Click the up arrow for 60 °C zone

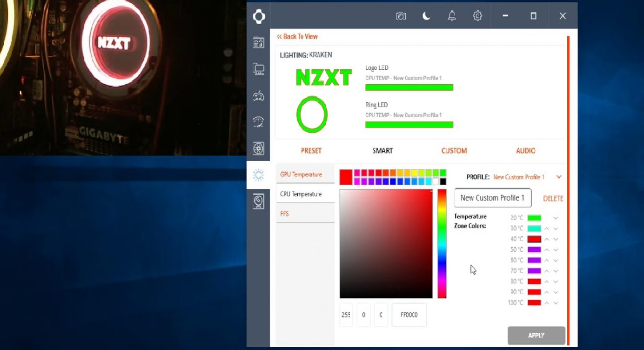547,260
